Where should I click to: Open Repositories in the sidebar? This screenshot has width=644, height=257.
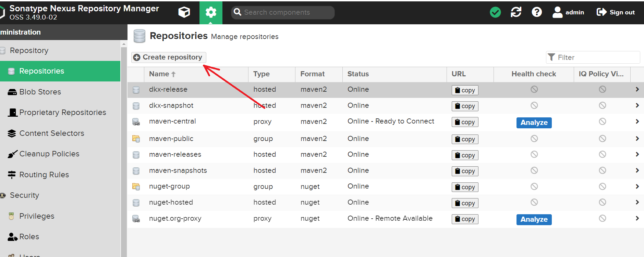pos(60,71)
